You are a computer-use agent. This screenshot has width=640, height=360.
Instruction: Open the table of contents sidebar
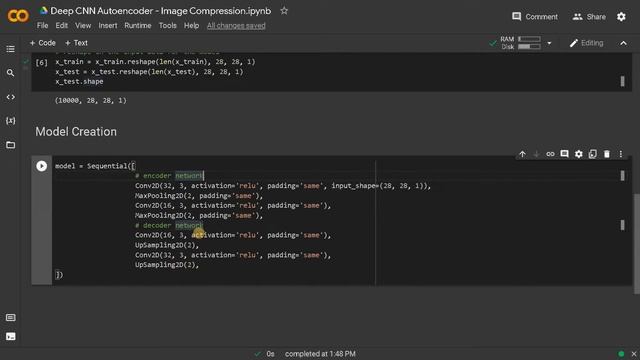pyautogui.click(x=11, y=49)
